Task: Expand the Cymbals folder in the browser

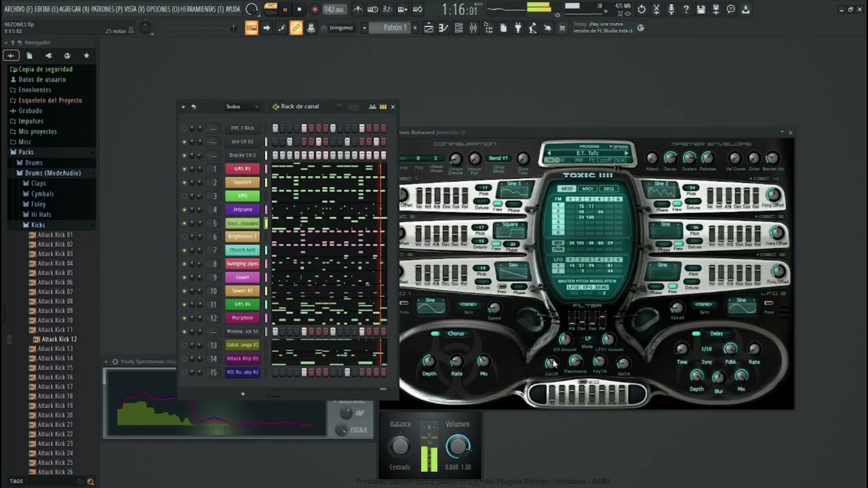Action: 42,194
